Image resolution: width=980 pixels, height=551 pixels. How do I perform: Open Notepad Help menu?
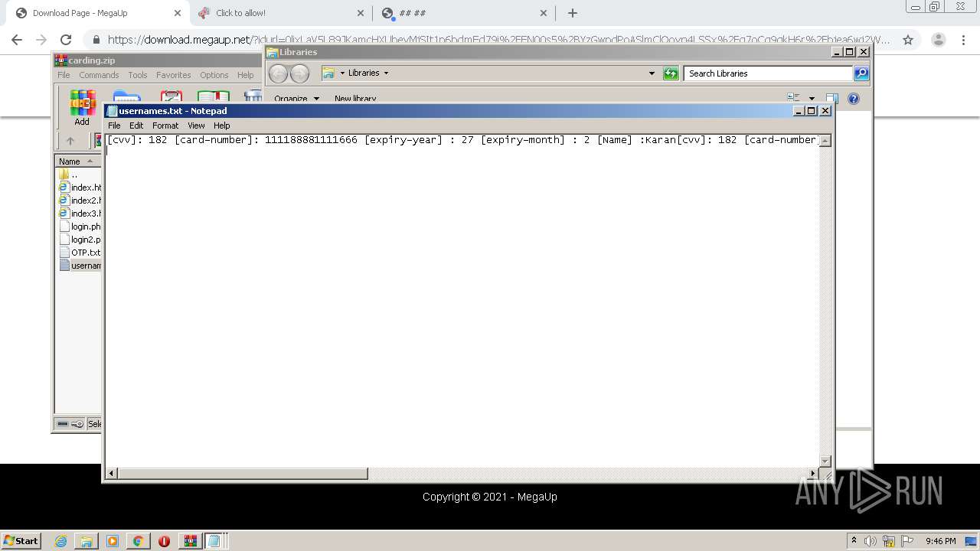222,126
